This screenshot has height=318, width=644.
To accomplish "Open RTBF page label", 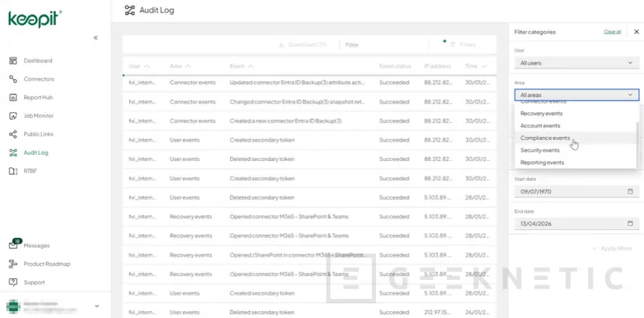I will tap(30, 171).
